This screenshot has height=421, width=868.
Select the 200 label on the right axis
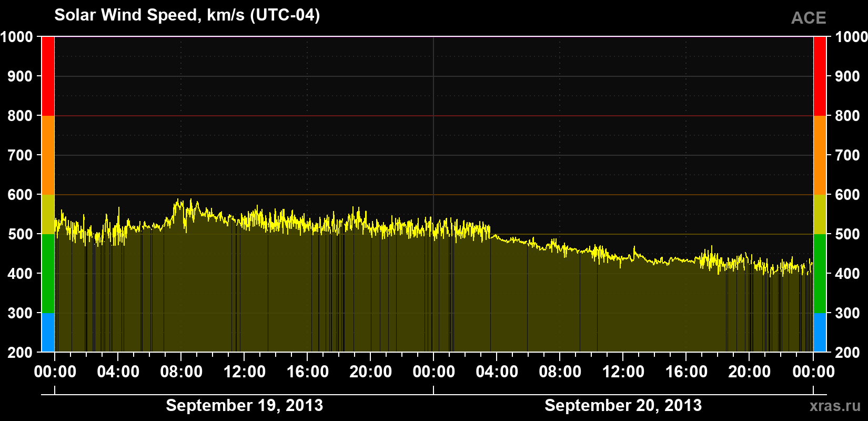click(x=847, y=353)
